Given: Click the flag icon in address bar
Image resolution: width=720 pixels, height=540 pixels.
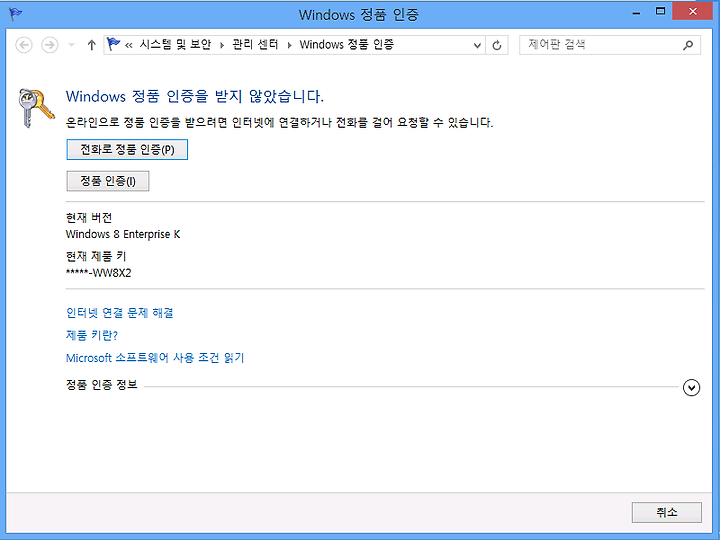Looking at the screenshot, I should pyautogui.click(x=113, y=44).
